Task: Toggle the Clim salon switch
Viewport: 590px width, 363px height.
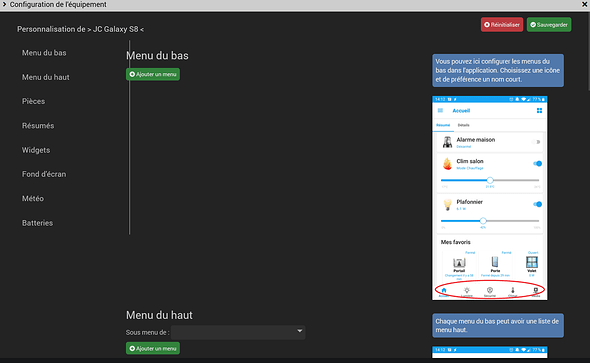Action: point(537,163)
